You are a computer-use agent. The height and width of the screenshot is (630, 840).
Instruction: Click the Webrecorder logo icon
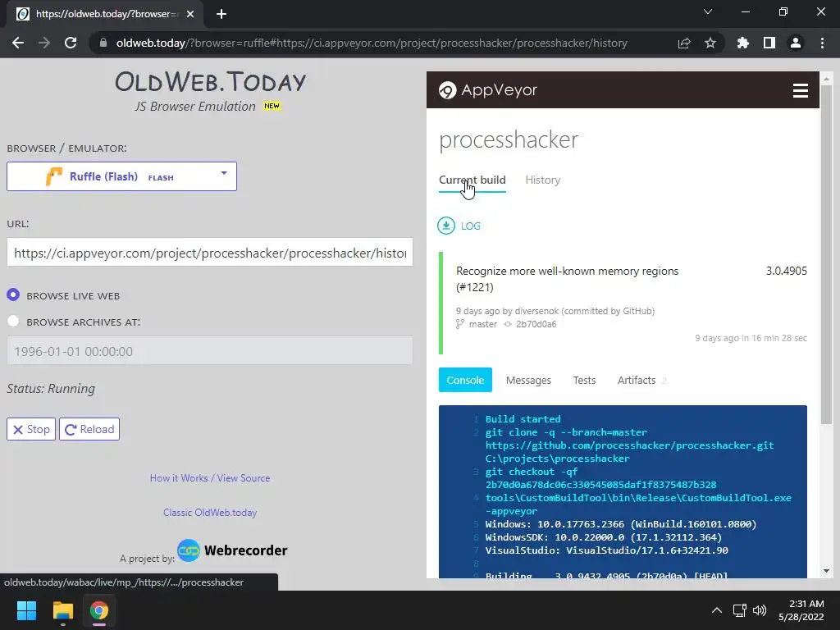189,550
